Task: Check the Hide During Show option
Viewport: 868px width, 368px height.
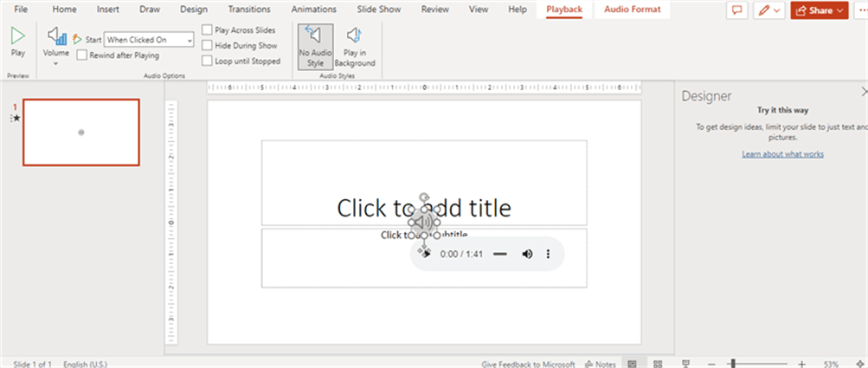Action: coord(207,45)
